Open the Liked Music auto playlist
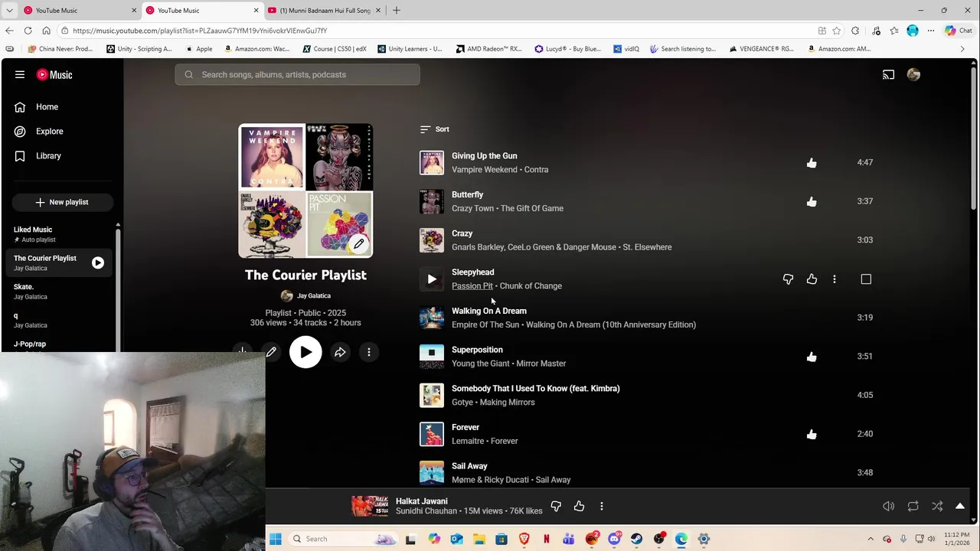 pyautogui.click(x=57, y=234)
